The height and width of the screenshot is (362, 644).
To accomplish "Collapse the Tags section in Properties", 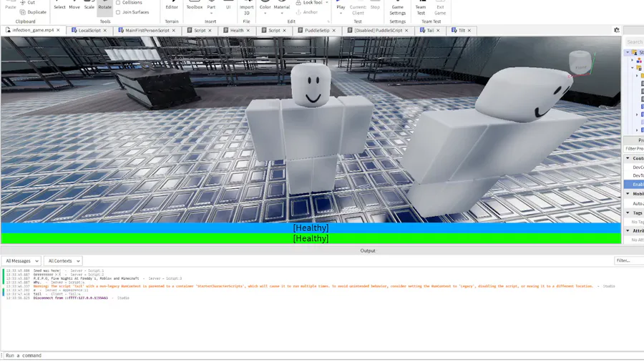I will click(628, 212).
